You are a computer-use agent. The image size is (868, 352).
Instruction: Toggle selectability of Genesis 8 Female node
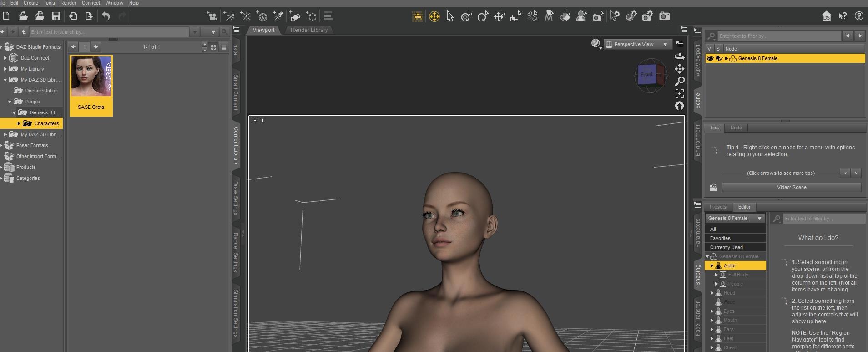pos(719,58)
